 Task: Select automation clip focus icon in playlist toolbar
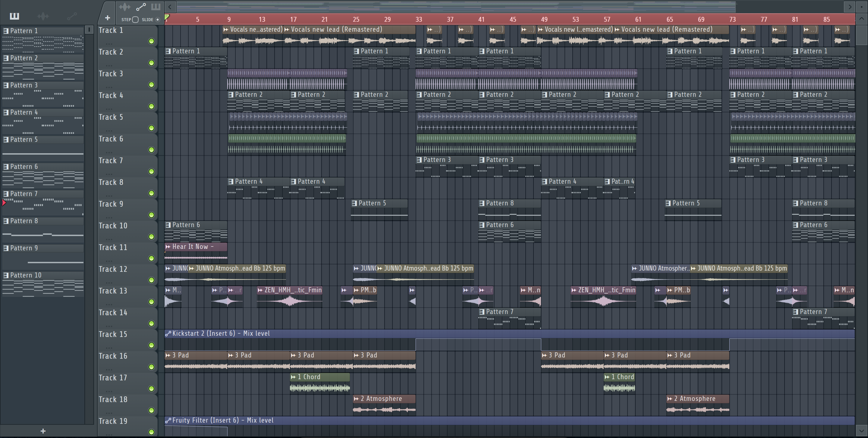pos(140,7)
